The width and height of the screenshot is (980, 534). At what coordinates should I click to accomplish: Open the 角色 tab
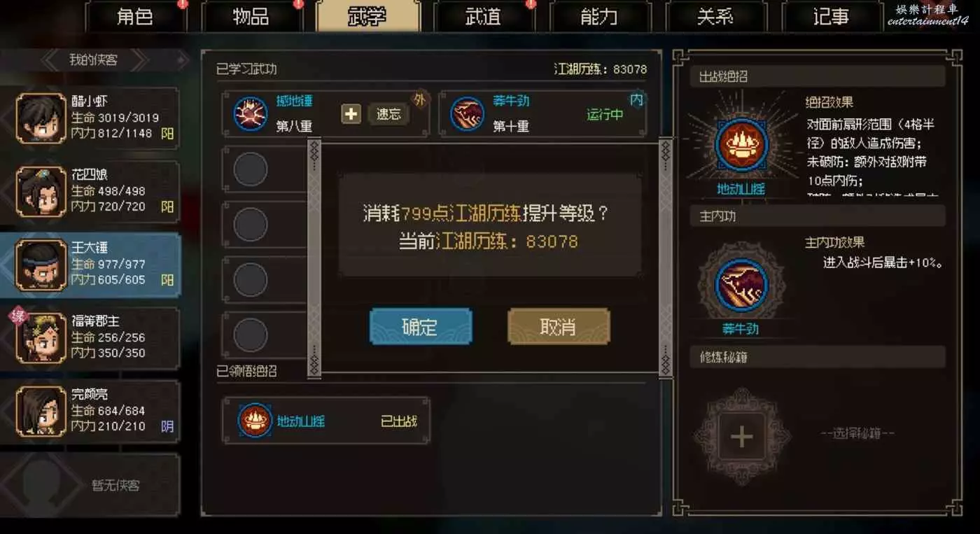click(x=135, y=16)
